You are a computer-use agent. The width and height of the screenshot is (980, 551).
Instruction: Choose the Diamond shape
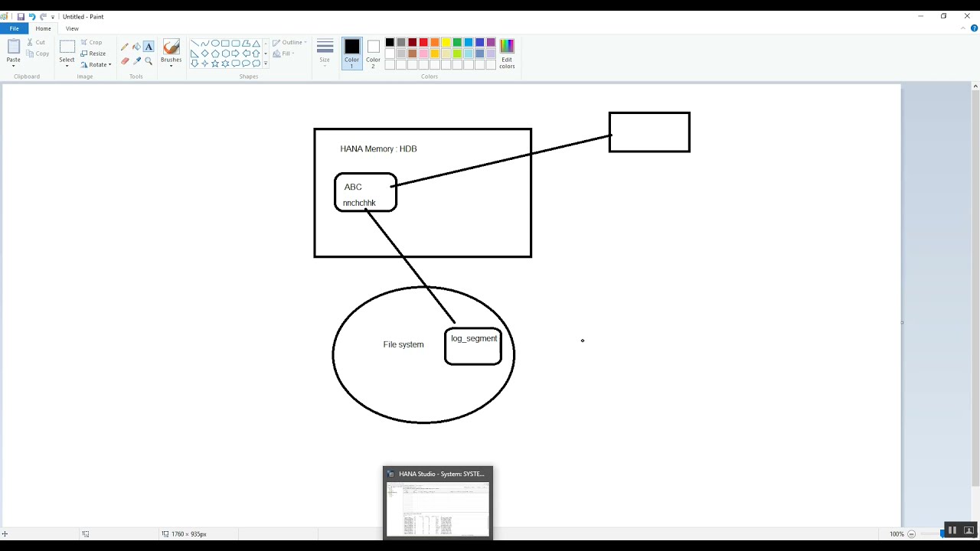click(x=204, y=54)
